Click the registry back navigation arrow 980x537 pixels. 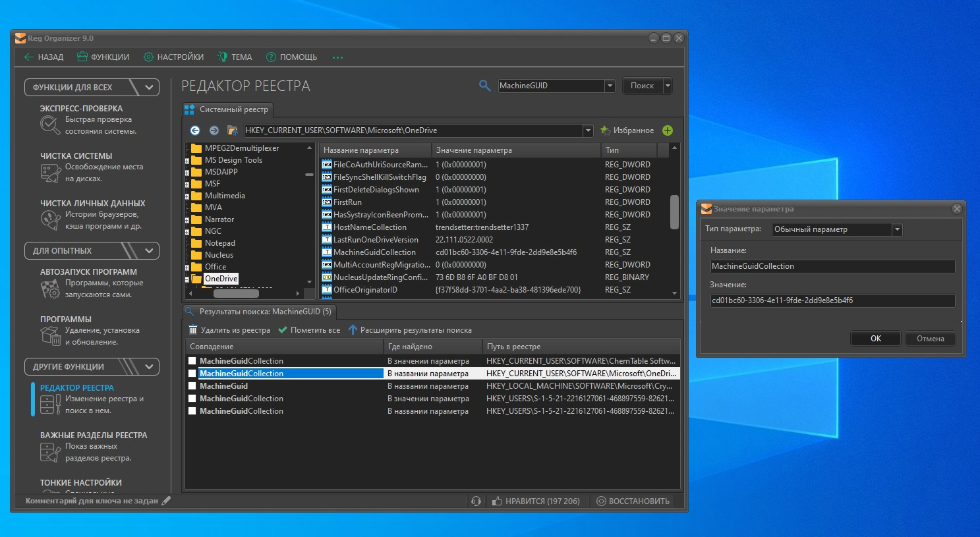[194, 130]
